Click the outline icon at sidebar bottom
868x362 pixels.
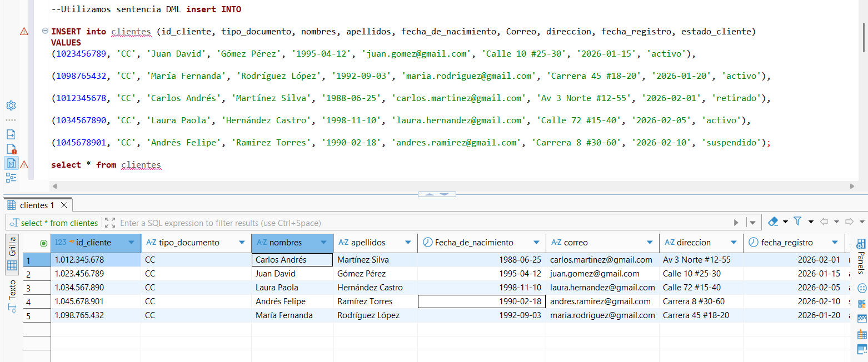(11, 178)
